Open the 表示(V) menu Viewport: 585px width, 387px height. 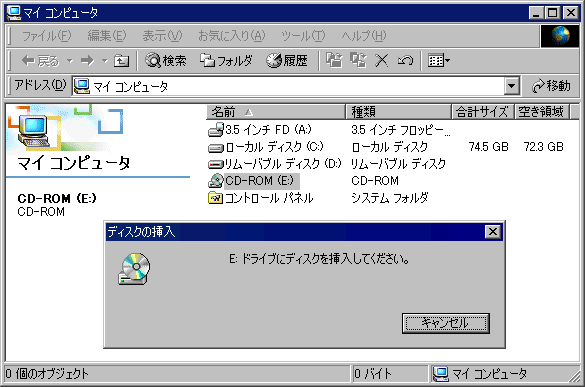tap(162, 36)
